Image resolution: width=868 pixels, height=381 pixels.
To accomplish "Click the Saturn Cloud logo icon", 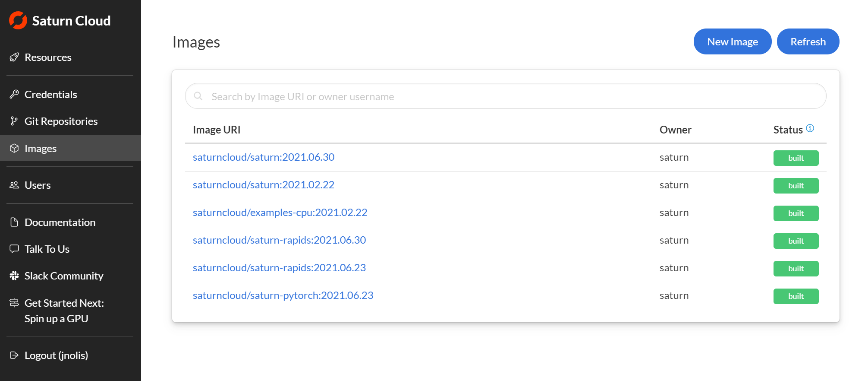I will 18,20.
